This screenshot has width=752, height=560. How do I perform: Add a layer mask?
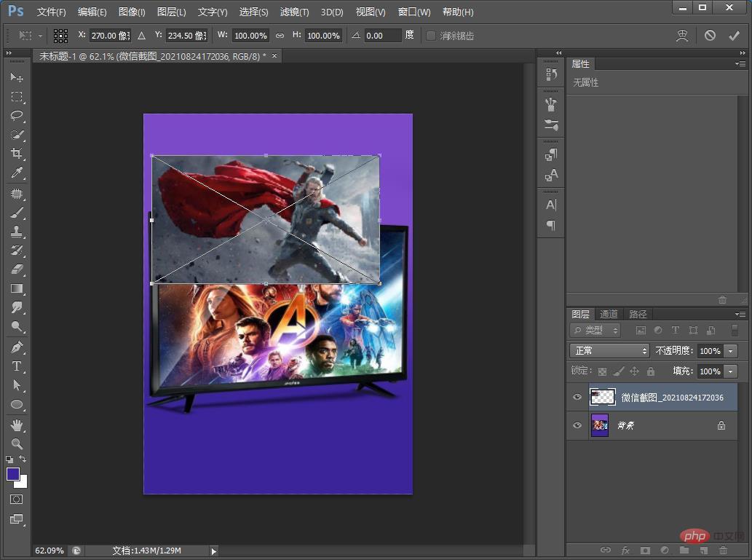(x=645, y=550)
